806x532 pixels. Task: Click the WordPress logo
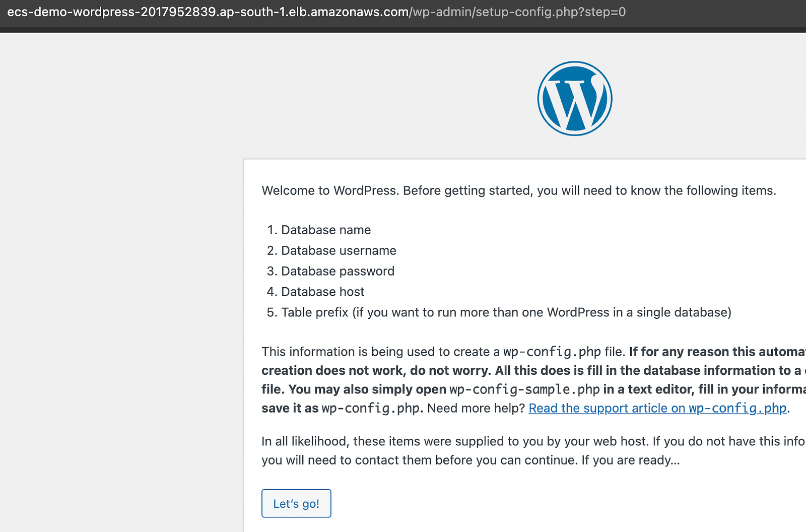575,98
